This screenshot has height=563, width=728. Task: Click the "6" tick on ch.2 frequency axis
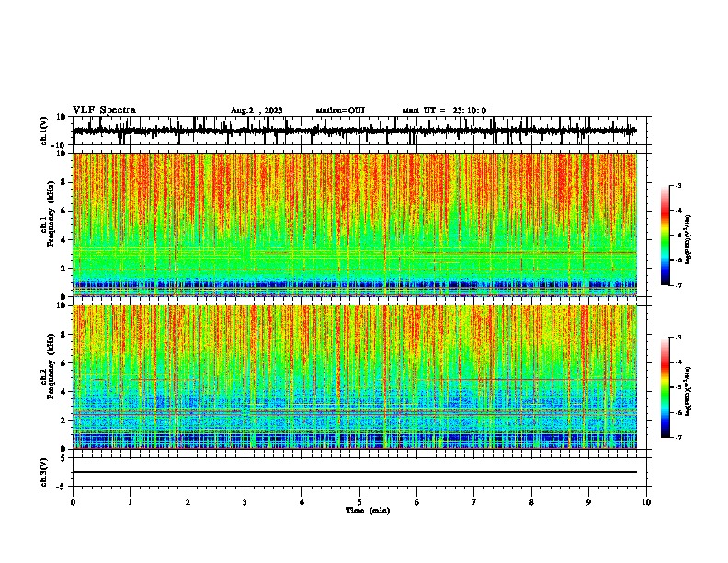pyautogui.click(x=63, y=363)
